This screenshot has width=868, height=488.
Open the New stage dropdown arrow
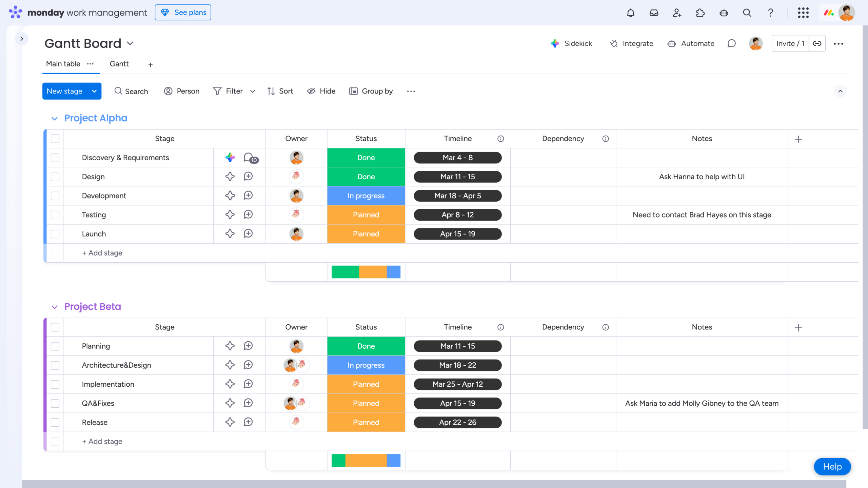point(94,91)
